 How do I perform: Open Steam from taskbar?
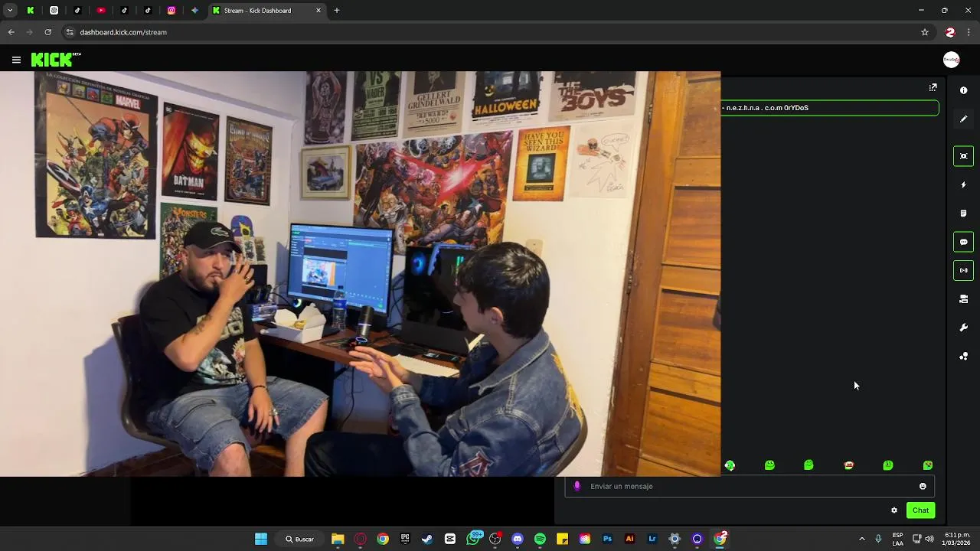[x=427, y=539]
